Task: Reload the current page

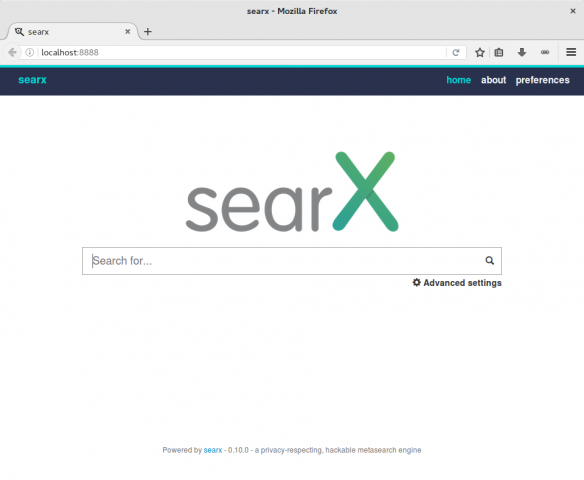Action: (x=456, y=53)
